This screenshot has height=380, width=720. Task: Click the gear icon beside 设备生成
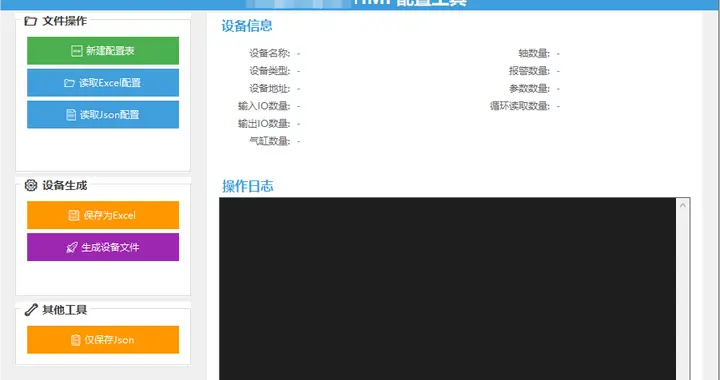point(31,185)
